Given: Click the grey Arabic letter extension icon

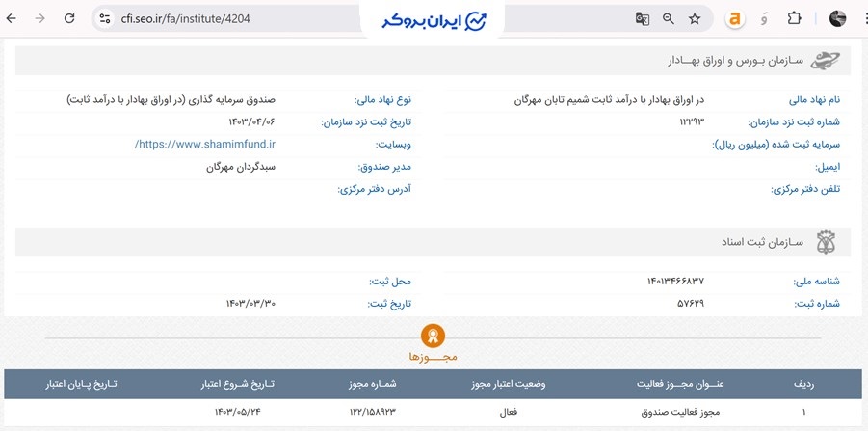Looking at the screenshot, I should click(x=764, y=19).
